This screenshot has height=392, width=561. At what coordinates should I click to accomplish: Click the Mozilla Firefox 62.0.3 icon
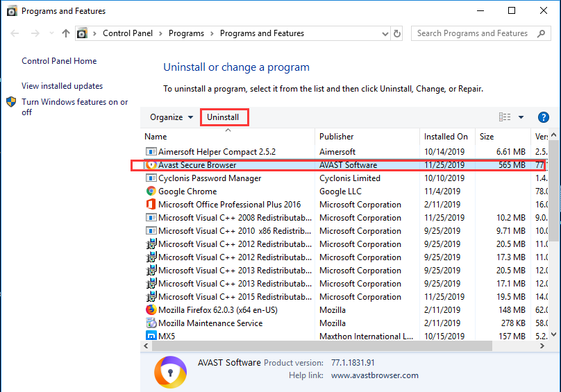(x=151, y=310)
